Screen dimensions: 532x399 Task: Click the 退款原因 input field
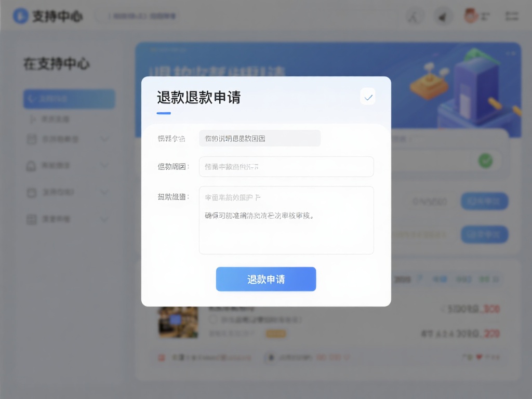[x=286, y=167]
